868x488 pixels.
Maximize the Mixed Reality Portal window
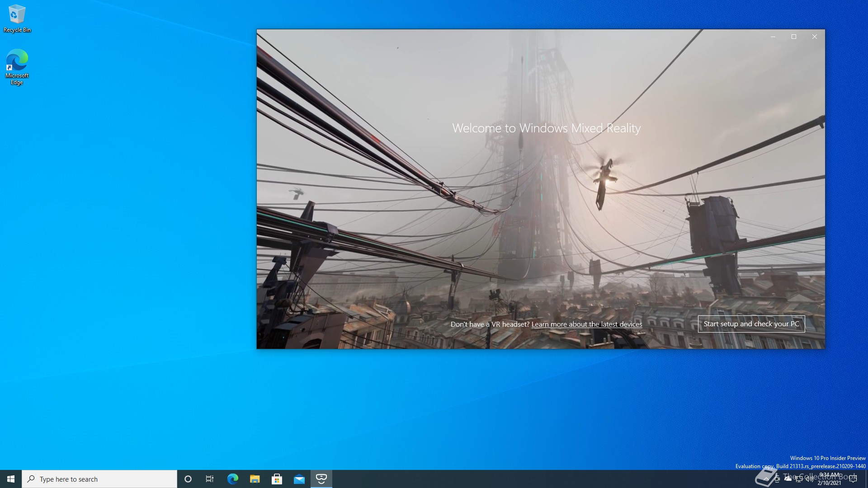coord(794,37)
